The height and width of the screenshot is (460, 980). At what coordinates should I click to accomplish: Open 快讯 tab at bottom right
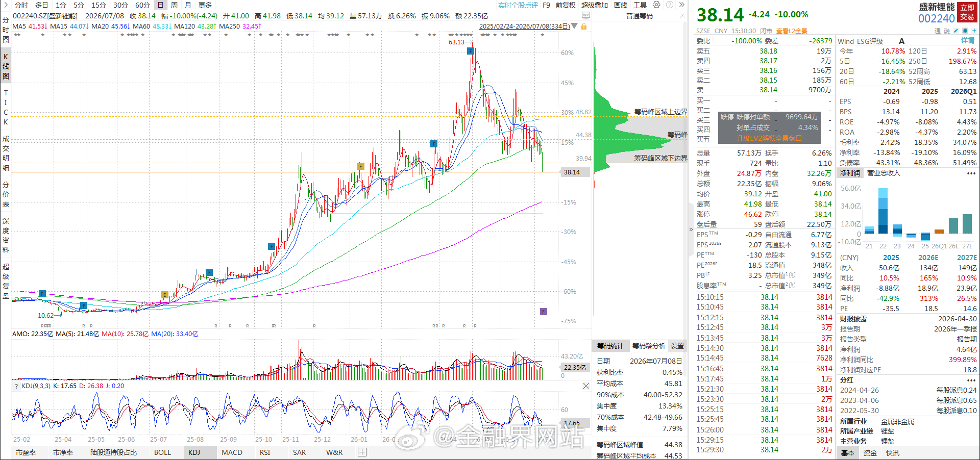893,453
